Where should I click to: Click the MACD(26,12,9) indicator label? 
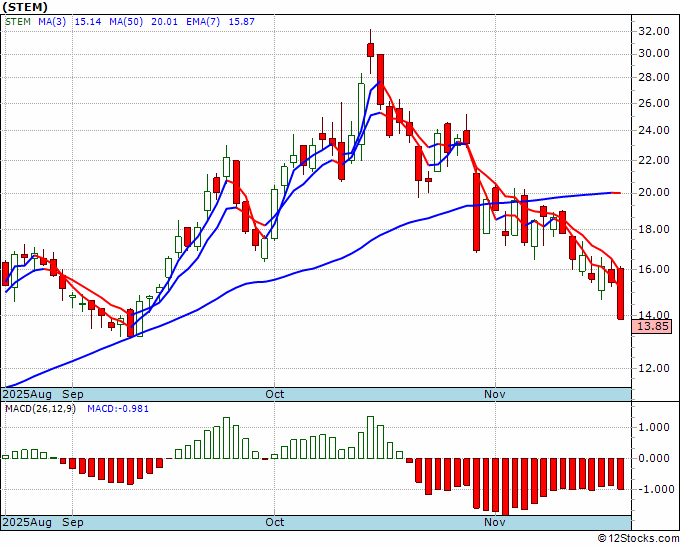point(40,409)
